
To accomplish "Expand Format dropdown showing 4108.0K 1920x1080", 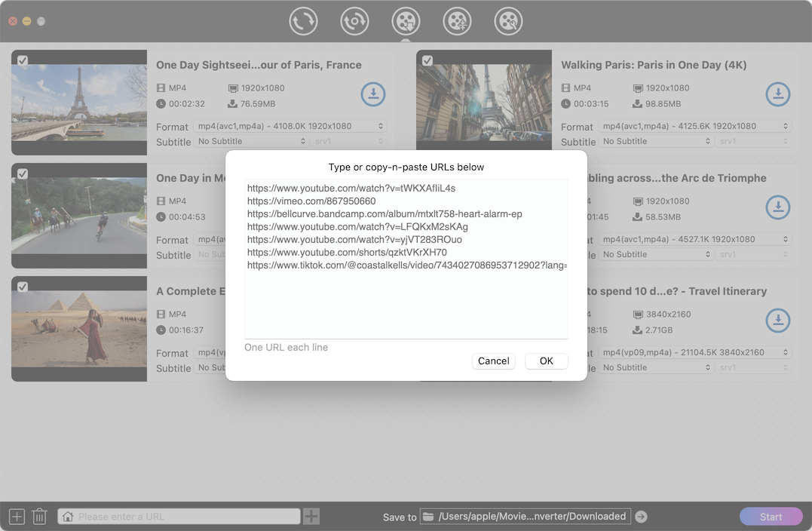I will point(290,126).
